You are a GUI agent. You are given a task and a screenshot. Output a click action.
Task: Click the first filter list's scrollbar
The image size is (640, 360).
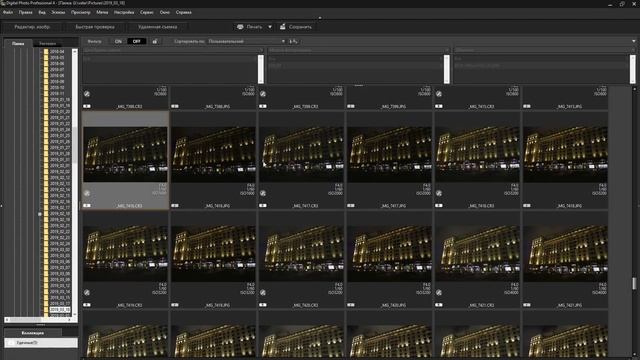[x=261, y=69]
